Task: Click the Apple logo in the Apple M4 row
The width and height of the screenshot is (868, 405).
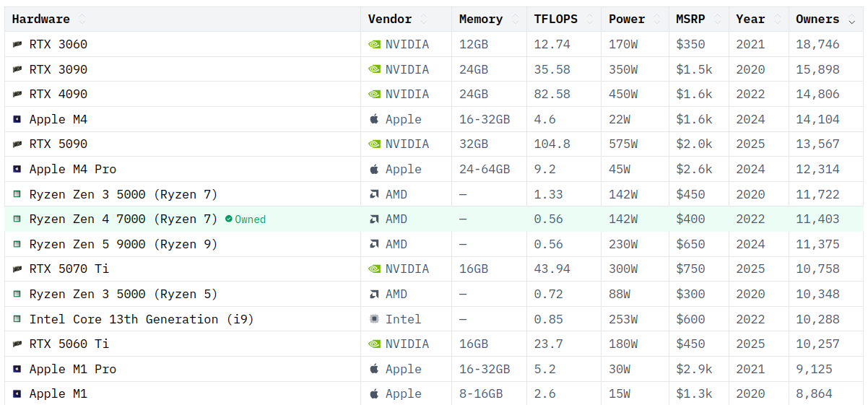Action: [x=374, y=120]
